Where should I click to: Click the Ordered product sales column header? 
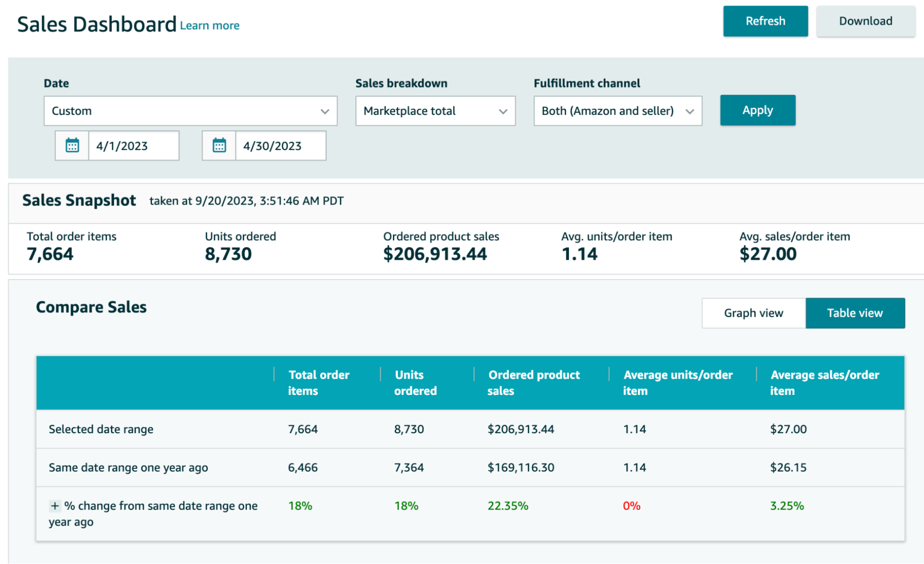(533, 382)
